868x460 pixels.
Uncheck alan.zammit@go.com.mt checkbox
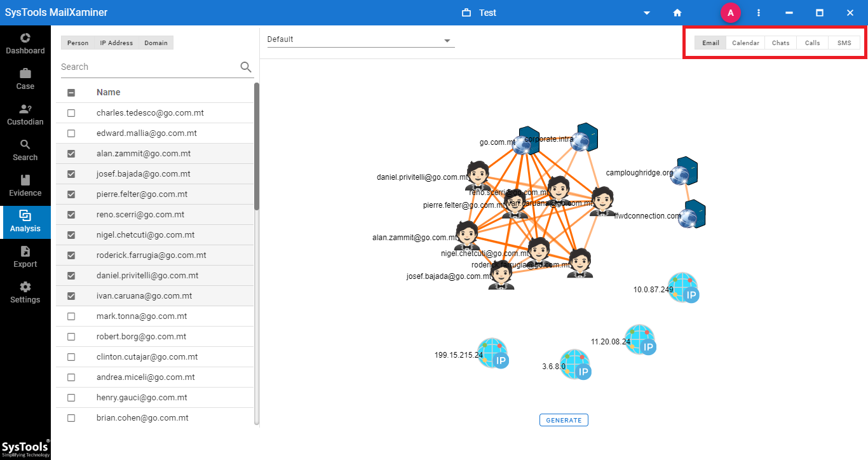click(71, 154)
